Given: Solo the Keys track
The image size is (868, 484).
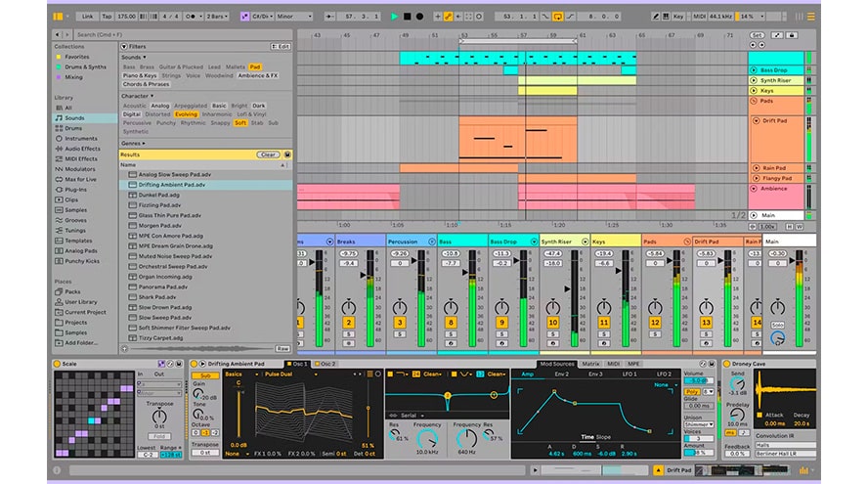Looking at the screenshot, I should click(x=604, y=334).
